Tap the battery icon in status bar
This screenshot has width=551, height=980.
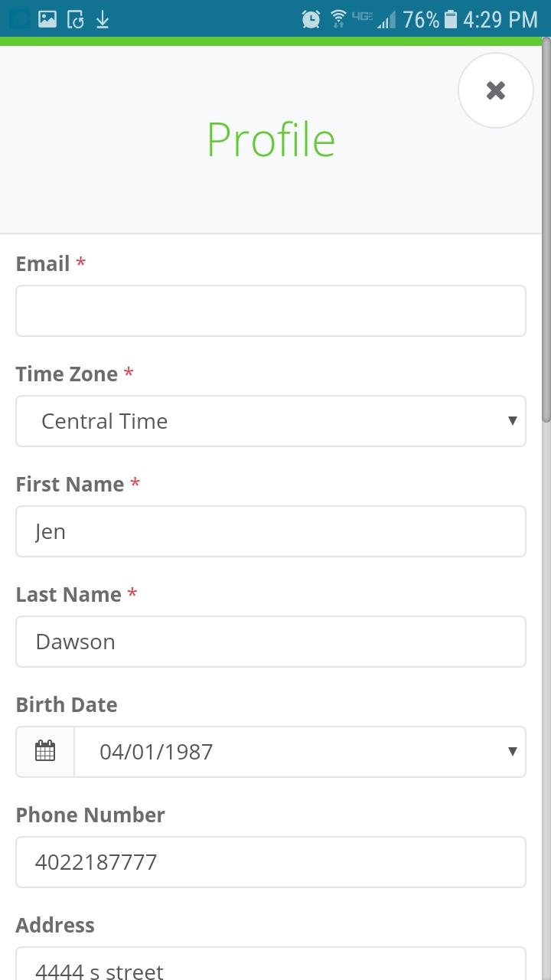[x=451, y=19]
